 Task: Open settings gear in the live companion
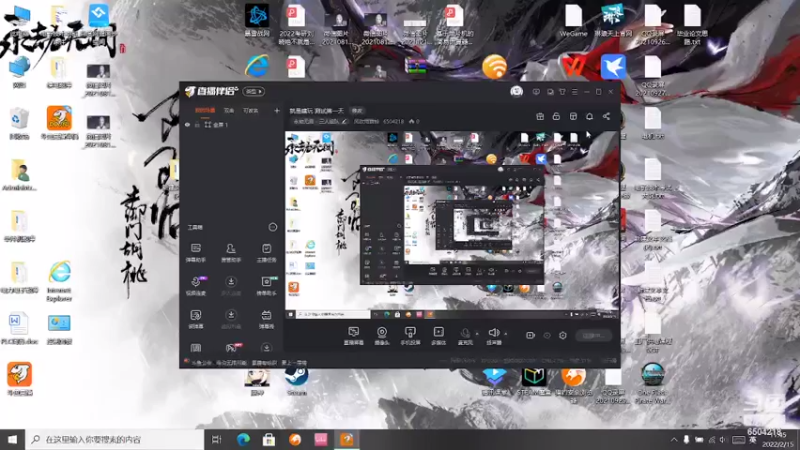563,335
